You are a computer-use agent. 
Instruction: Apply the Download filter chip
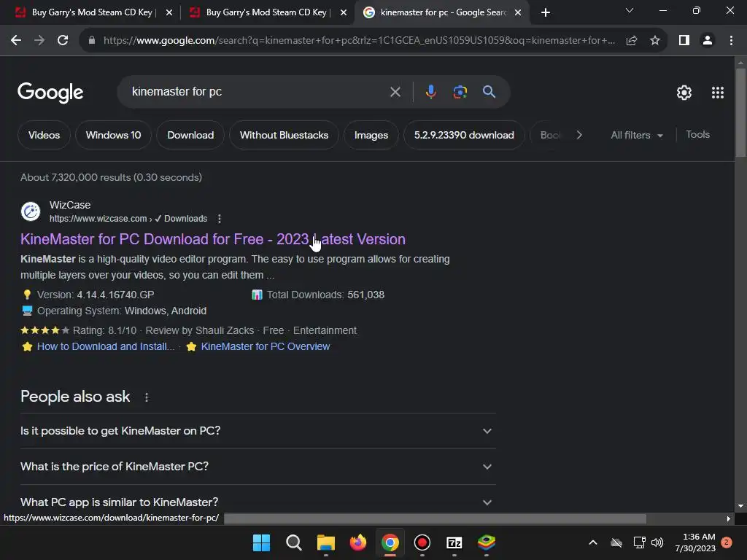pyautogui.click(x=190, y=135)
